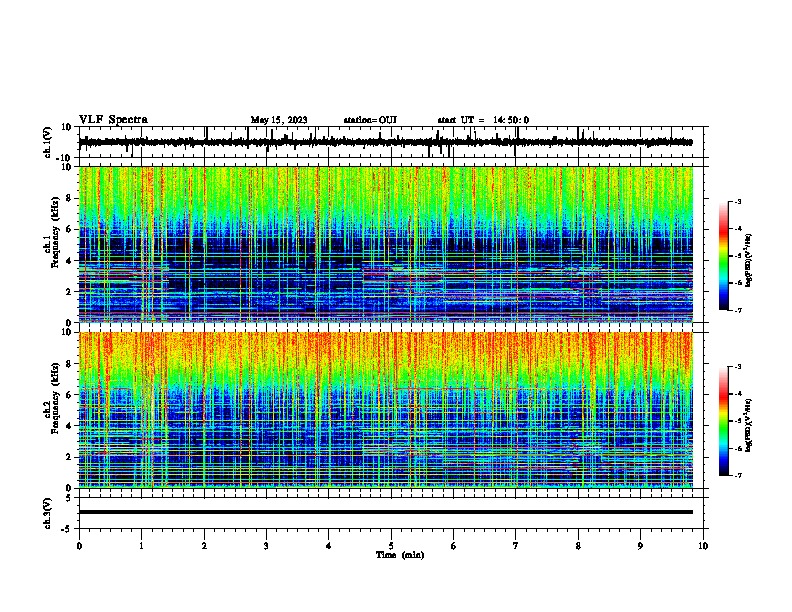Click the ch.2 spectrogram panel
The width and height of the screenshot is (792, 612).
point(385,410)
